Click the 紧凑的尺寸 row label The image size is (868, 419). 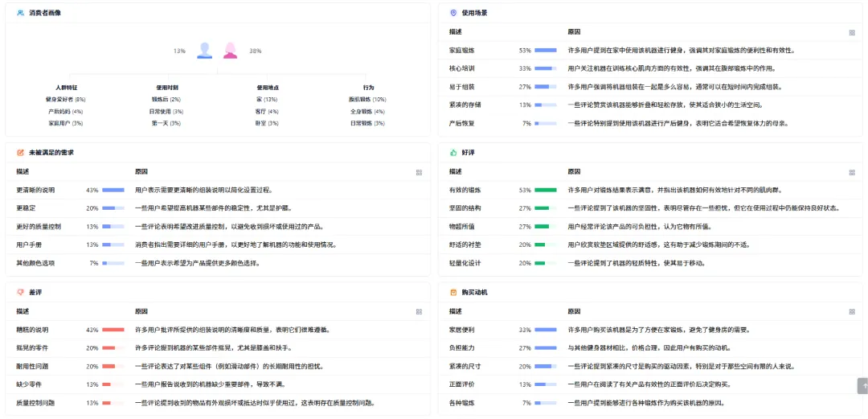click(465, 367)
